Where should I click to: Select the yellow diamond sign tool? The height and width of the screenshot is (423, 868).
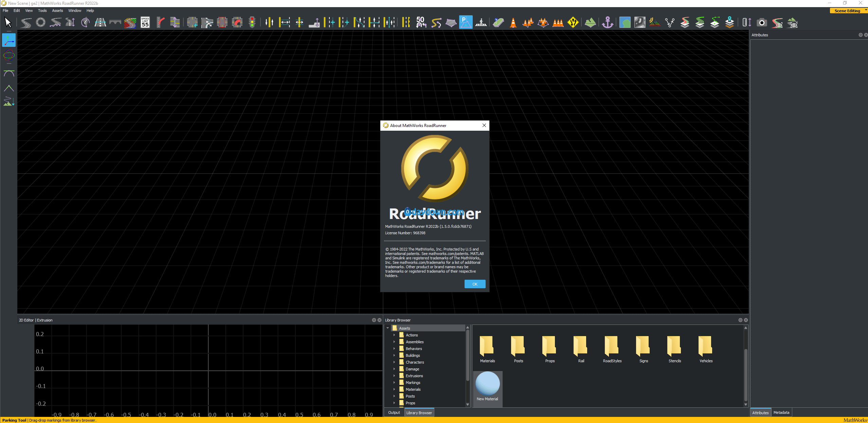pyautogui.click(x=573, y=23)
